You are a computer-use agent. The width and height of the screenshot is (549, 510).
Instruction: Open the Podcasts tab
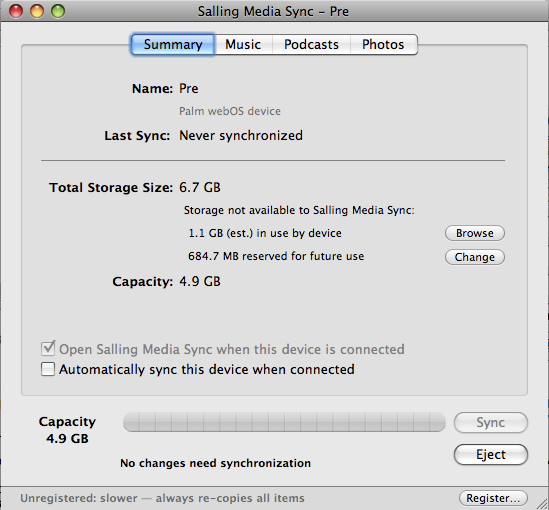(311, 44)
